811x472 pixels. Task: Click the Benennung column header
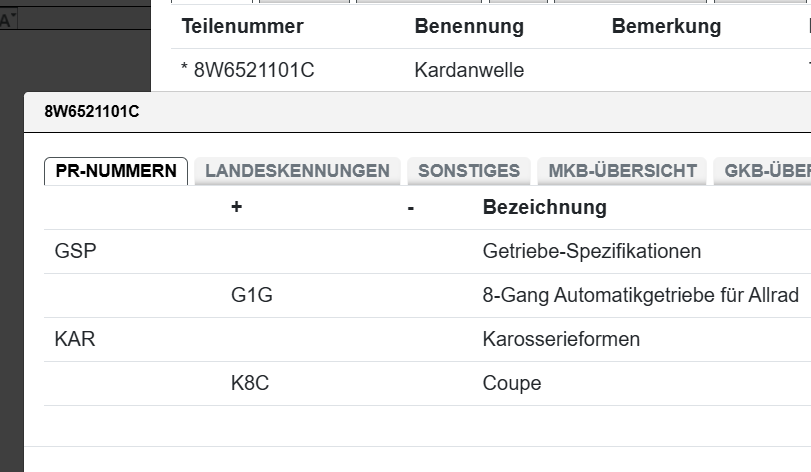468,27
